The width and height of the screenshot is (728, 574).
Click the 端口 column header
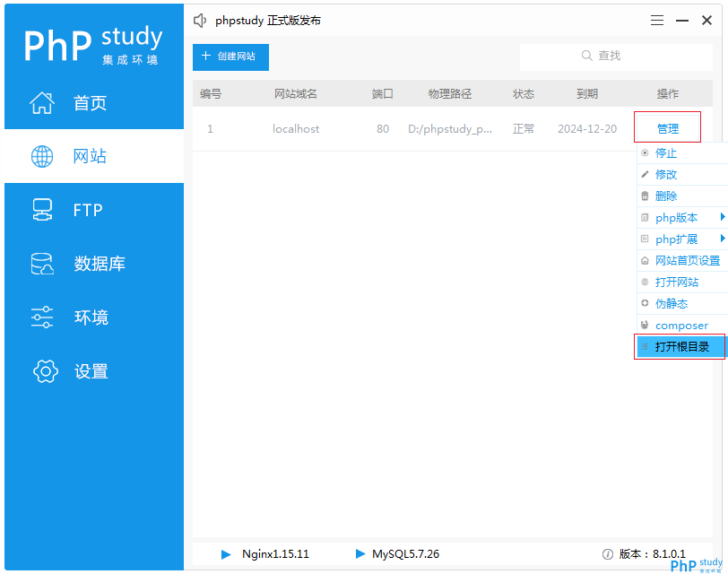383,94
